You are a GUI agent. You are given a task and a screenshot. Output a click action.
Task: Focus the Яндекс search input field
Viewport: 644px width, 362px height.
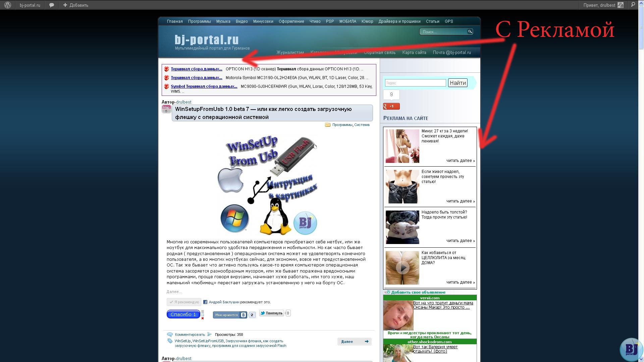coord(415,83)
